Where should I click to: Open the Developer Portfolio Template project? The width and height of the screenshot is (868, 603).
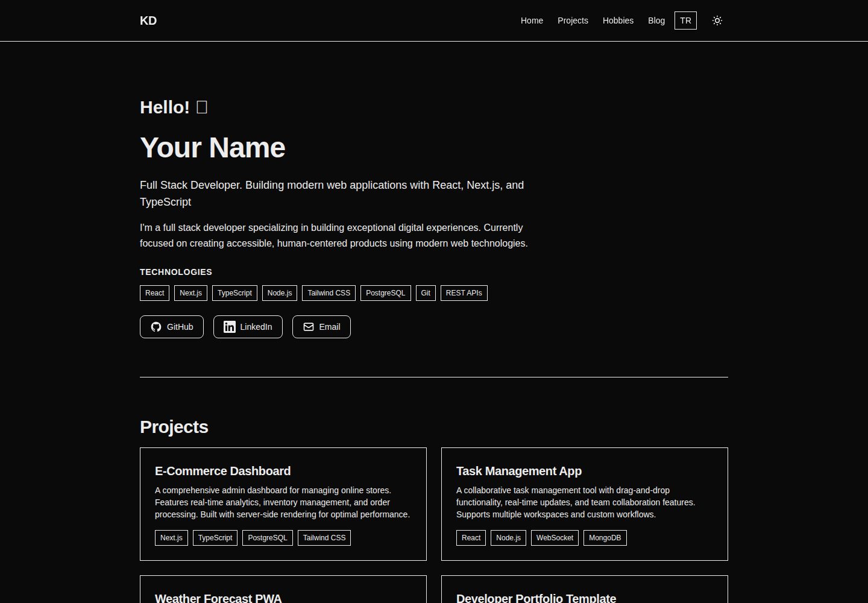(536, 598)
